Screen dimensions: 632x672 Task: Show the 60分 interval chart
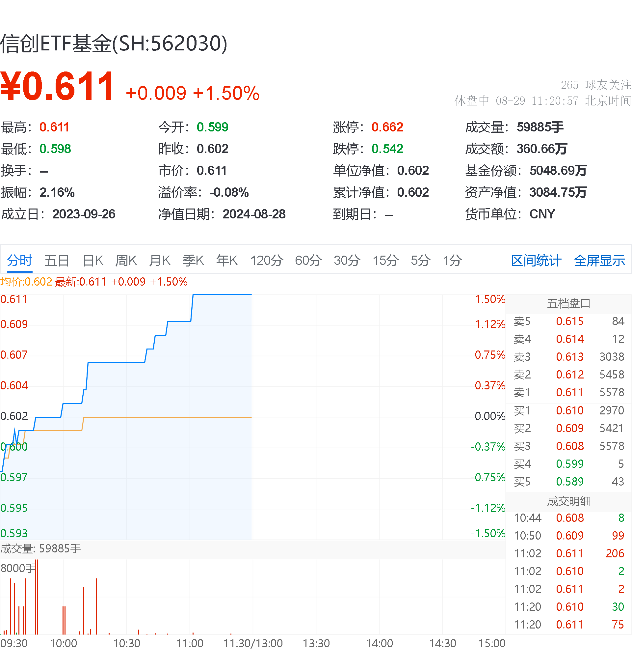click(308, 261)
